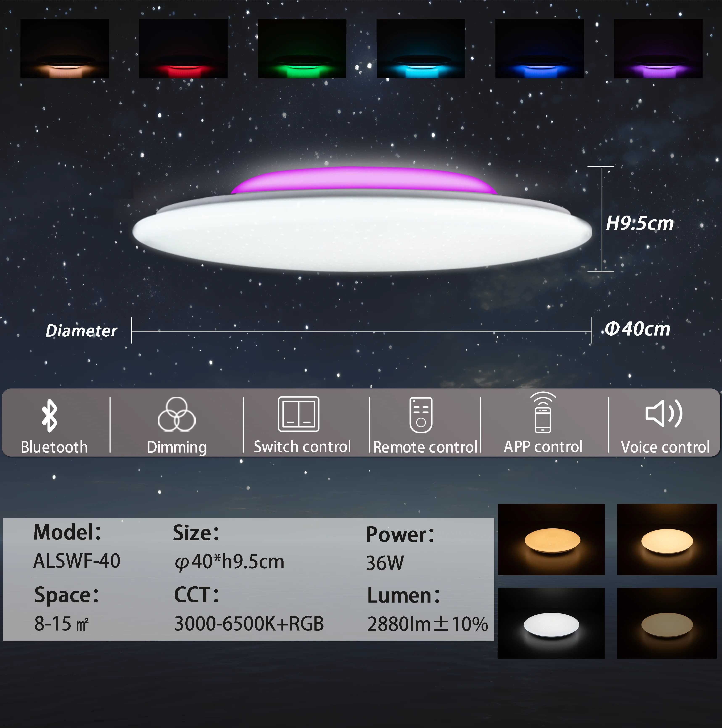Click the 'ALSWF-40' model value
Image resolution: width=722 pixels, height=728 pixels.
click(x=77, y=561)
